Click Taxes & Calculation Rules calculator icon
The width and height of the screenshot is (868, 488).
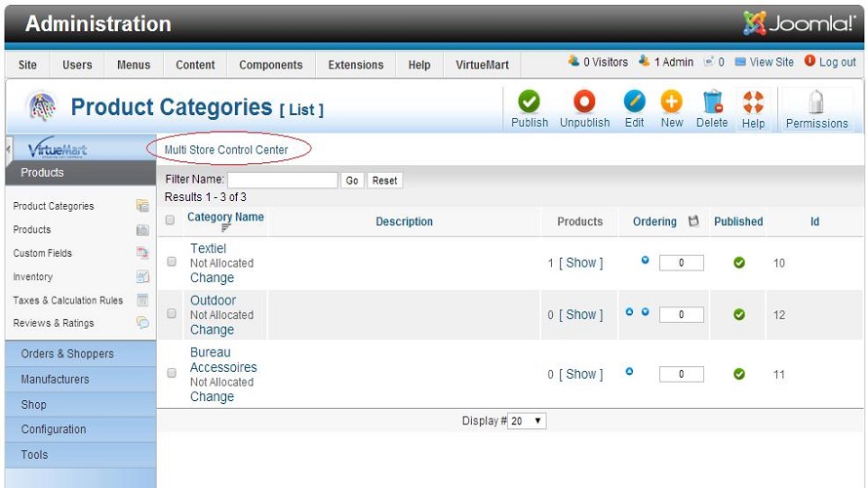(142, 301)
